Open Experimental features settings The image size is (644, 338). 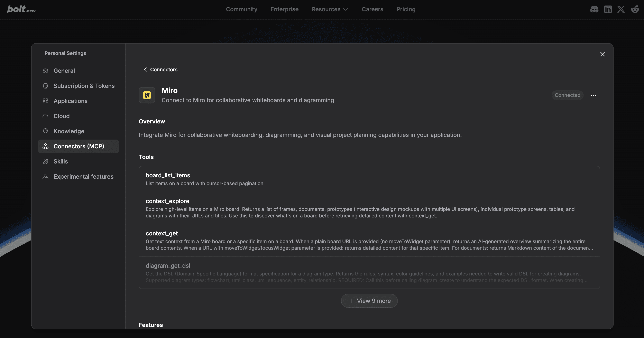point(83,177)
